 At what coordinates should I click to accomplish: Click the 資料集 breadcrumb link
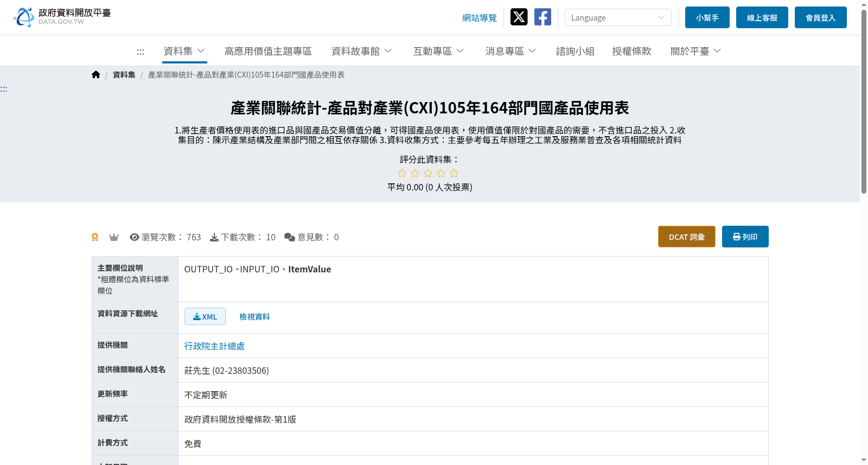[124, 75]
